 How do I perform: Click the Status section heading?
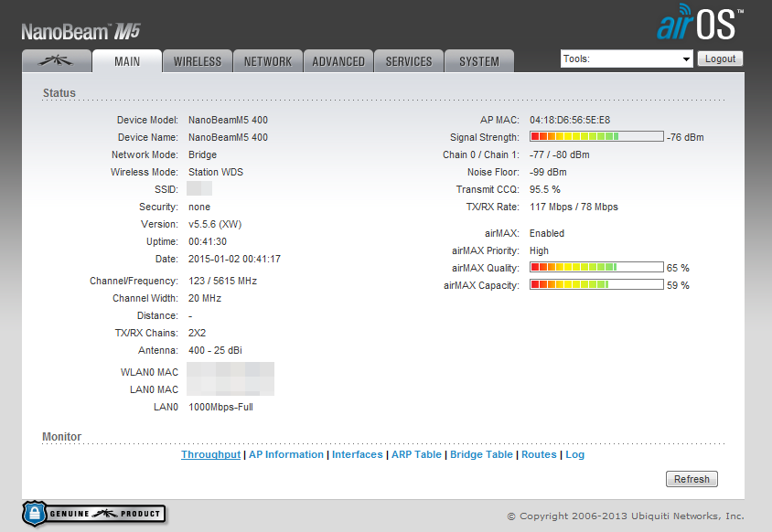(x=59, y=93)
